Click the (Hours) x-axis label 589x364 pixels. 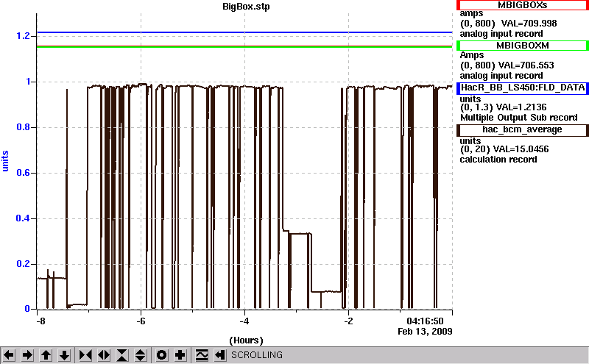246,340
